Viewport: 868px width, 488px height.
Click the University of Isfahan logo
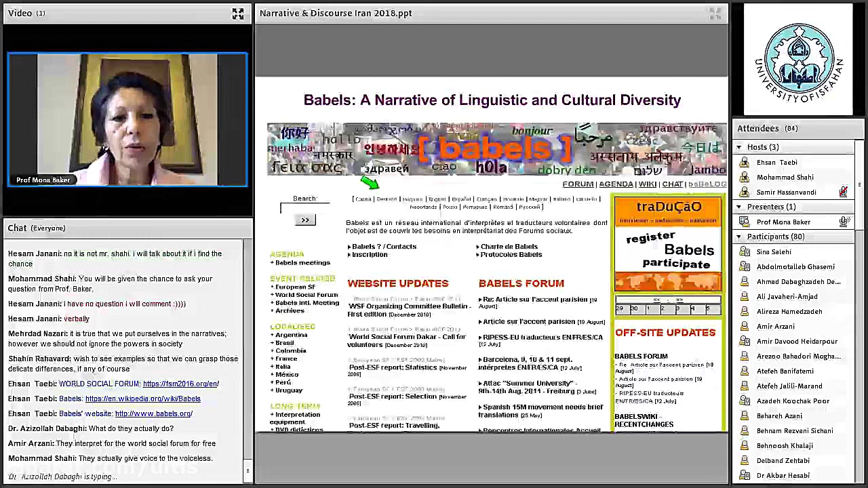coord(798,60)
